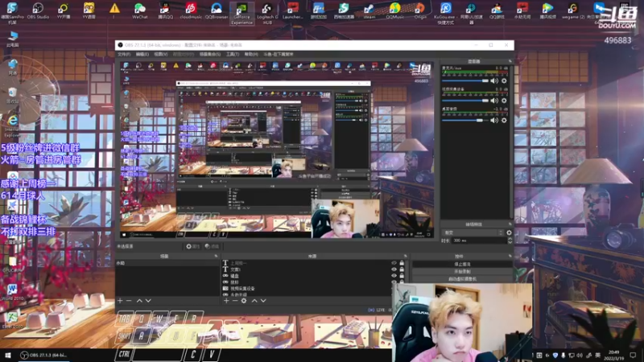
Task: Mute the 桌面音频 audio track
Action: click(494, 120)
